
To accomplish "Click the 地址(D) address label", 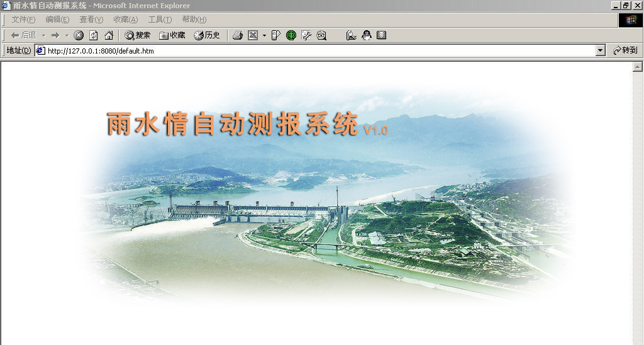I will click(x=19, y=50).
